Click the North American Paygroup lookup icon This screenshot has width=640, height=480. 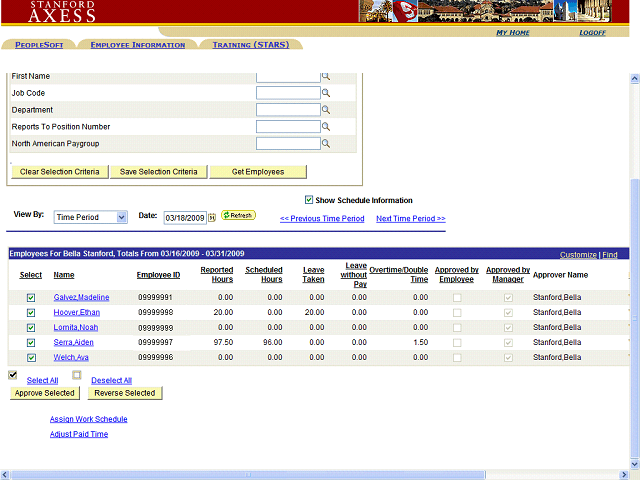coord(325,144)
